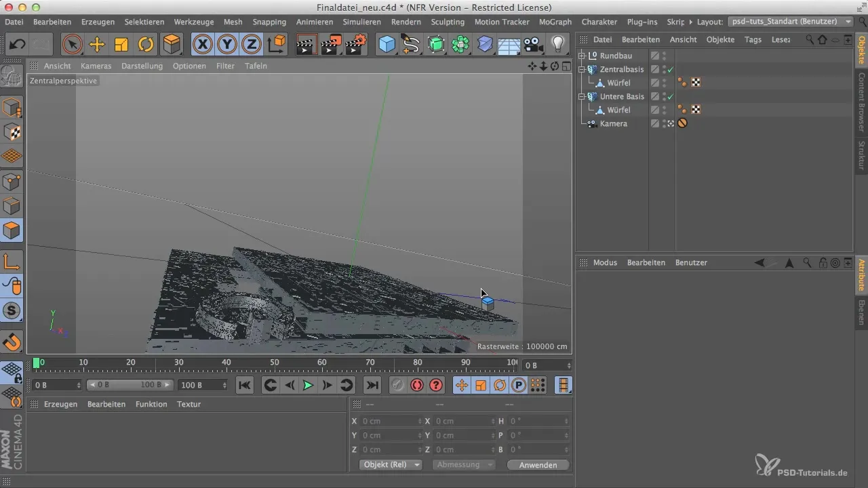Toggle parameter keyframe recording P icon
The height and width of the screenshot is (488, 868).
point(519,385)
